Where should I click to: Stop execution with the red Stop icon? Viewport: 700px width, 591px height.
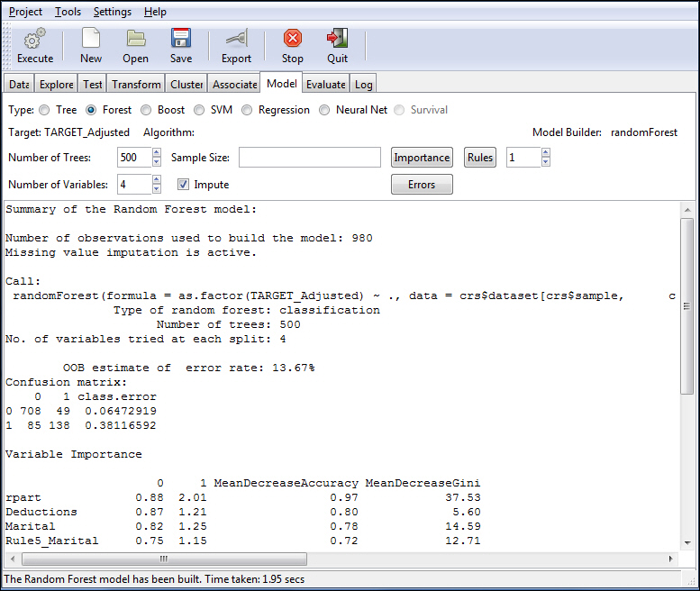point(293,39)
